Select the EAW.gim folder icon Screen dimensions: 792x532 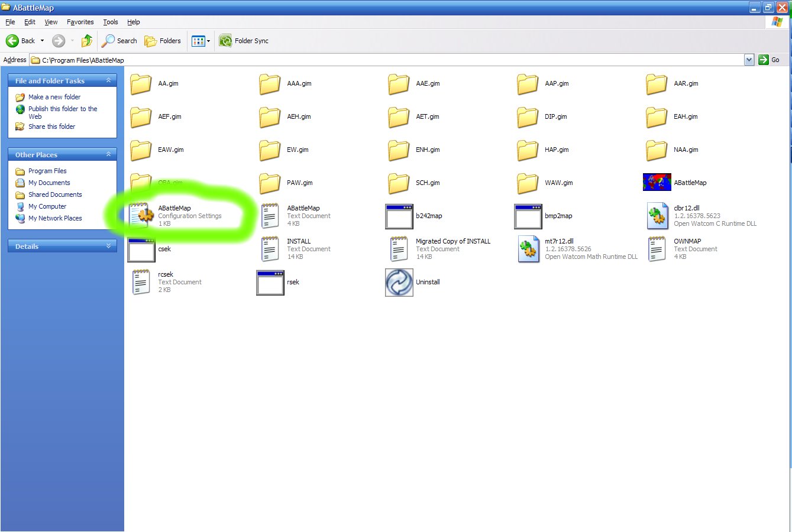[141, 150]
